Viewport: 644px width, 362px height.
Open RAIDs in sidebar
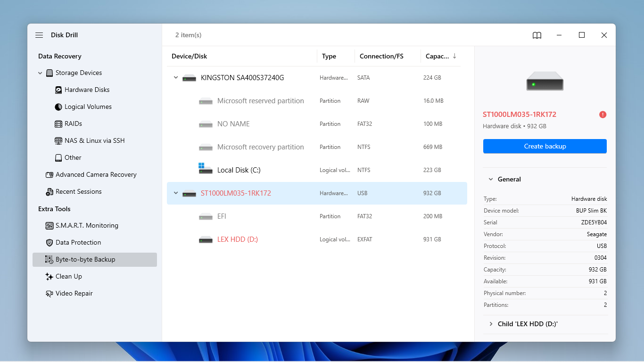[73, 124]
